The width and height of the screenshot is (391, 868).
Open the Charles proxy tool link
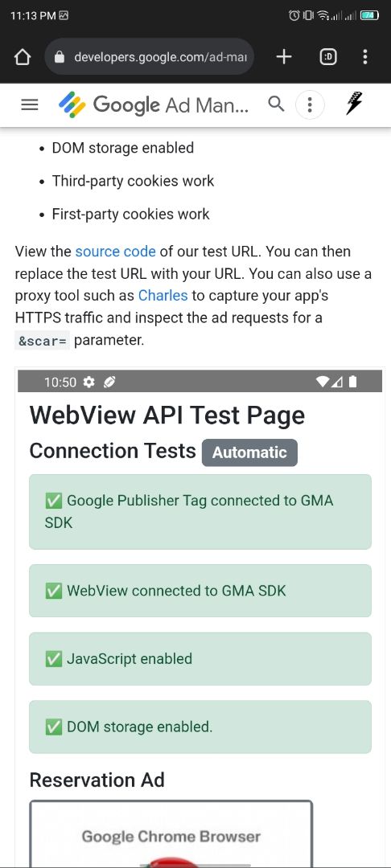(x=163, y=296)
